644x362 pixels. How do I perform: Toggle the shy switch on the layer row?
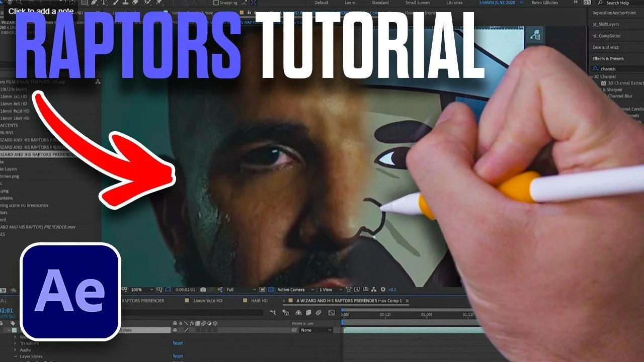tap(175, 330)
